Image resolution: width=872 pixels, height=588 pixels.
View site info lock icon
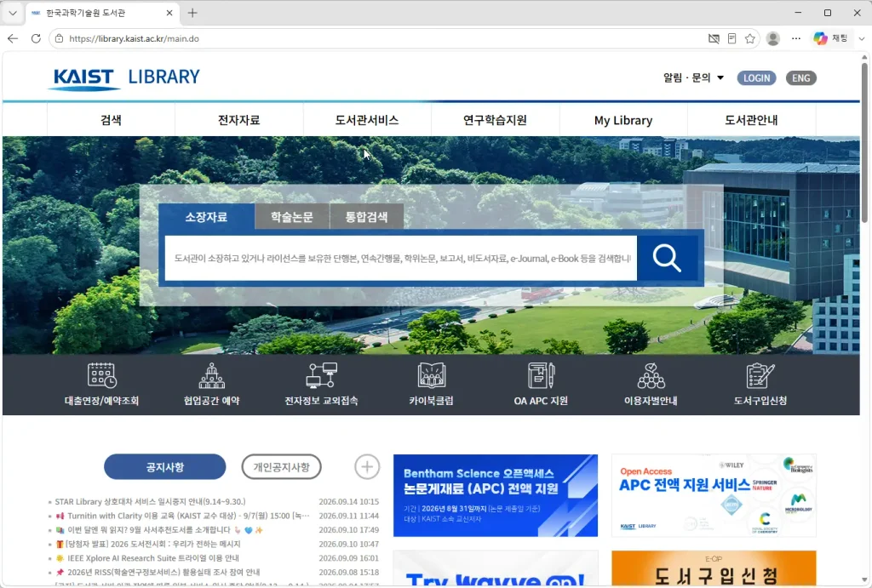[x=60, y=38]
